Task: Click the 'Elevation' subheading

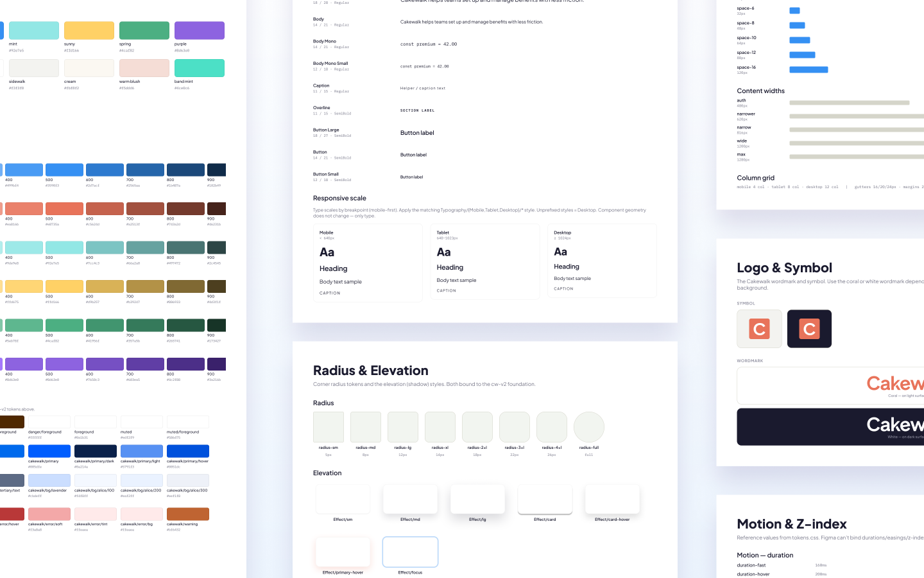Action: 327,473
